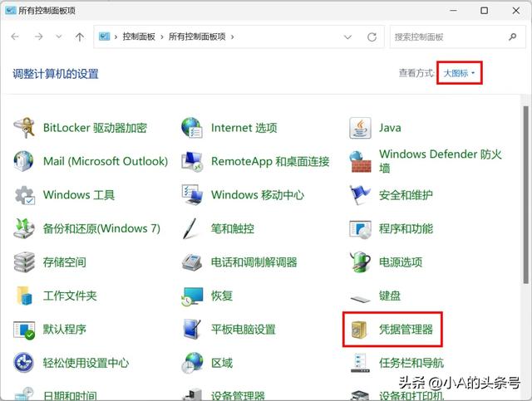Open the 工作文件夹 text link
This screenshot has height=401, width=532.
[70, 296]
